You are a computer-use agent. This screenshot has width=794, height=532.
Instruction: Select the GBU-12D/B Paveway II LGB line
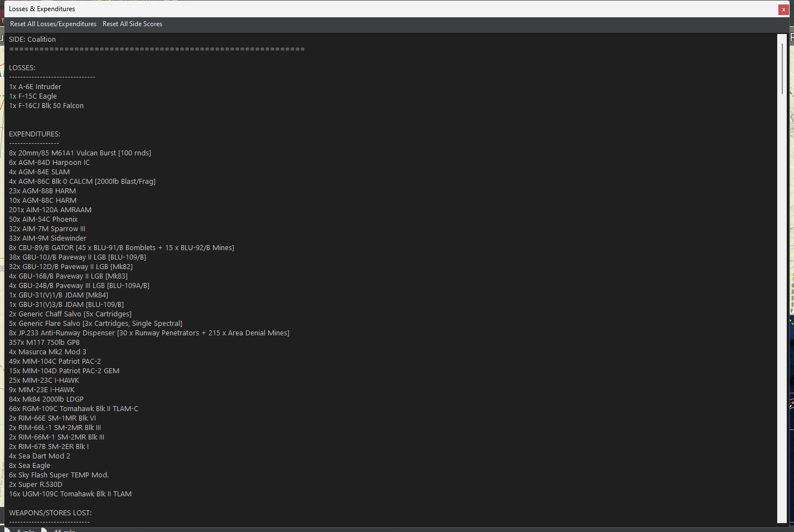[x=71, y=267]
